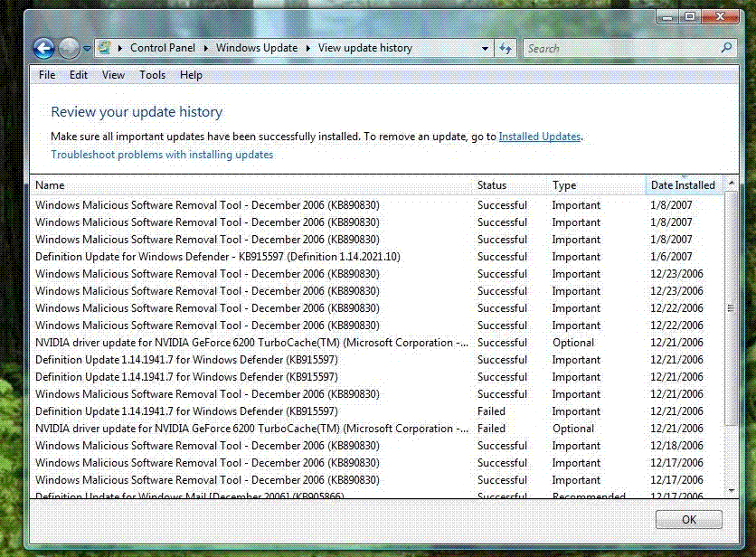756x557 pixels.
Task: Click the search magnifier icon
Action: click(x=726, y=48)
